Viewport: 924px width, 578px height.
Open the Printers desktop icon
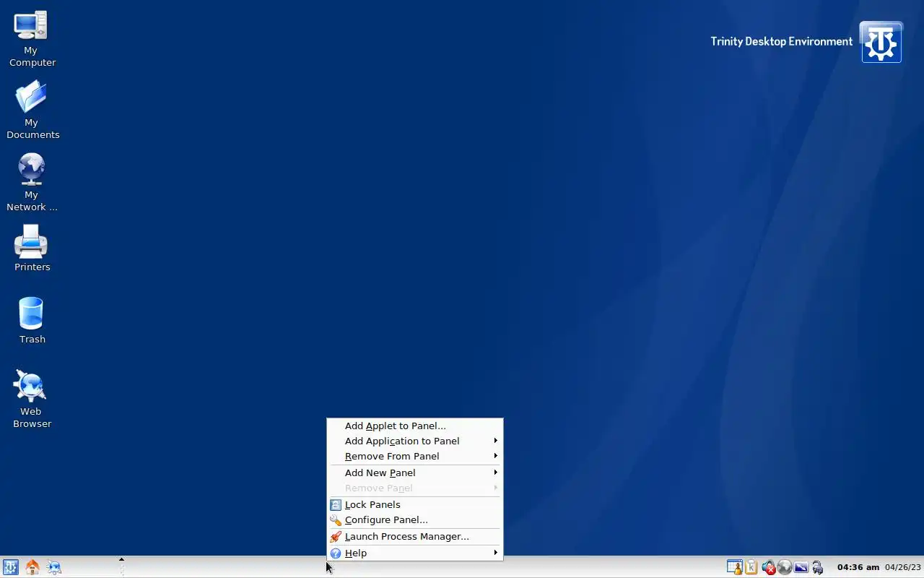tap(31, 242)
